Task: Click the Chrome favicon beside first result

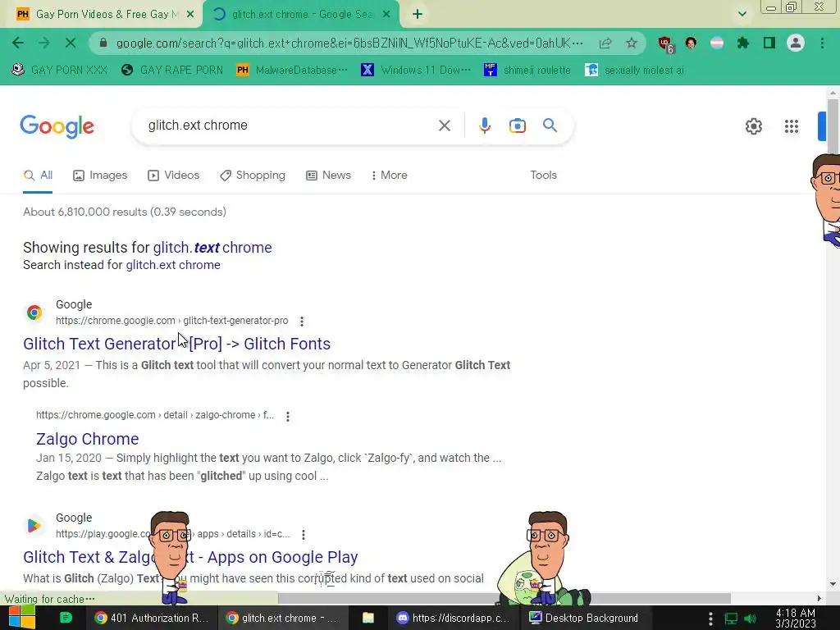Action: click(34, 313)
